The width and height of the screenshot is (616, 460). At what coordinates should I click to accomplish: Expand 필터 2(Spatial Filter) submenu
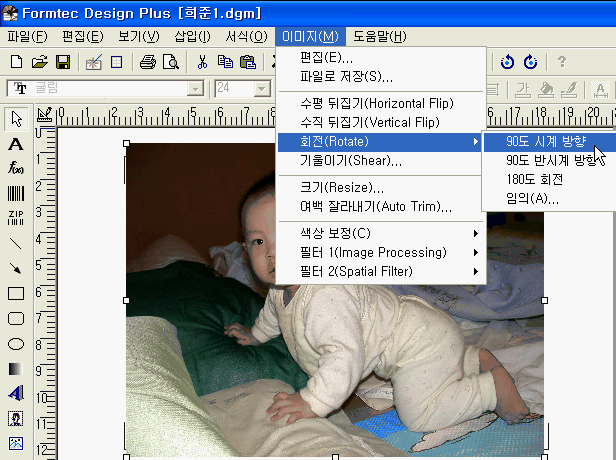point(380,271)
